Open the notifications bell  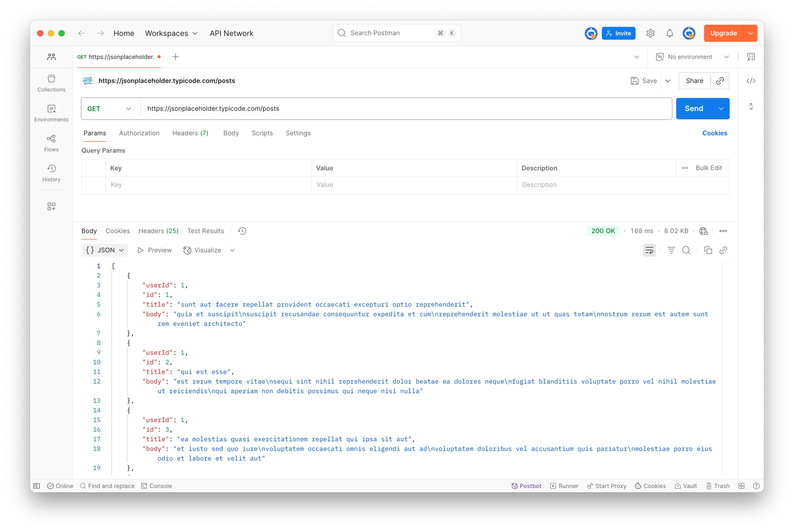669,33
